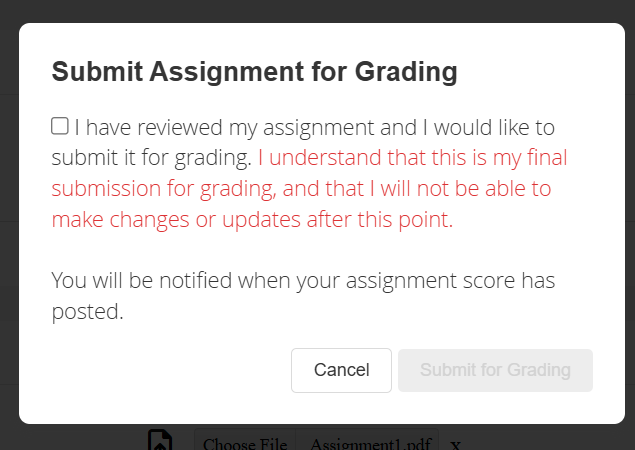Select the Assignment1.pdf file name

click(369, 444)
